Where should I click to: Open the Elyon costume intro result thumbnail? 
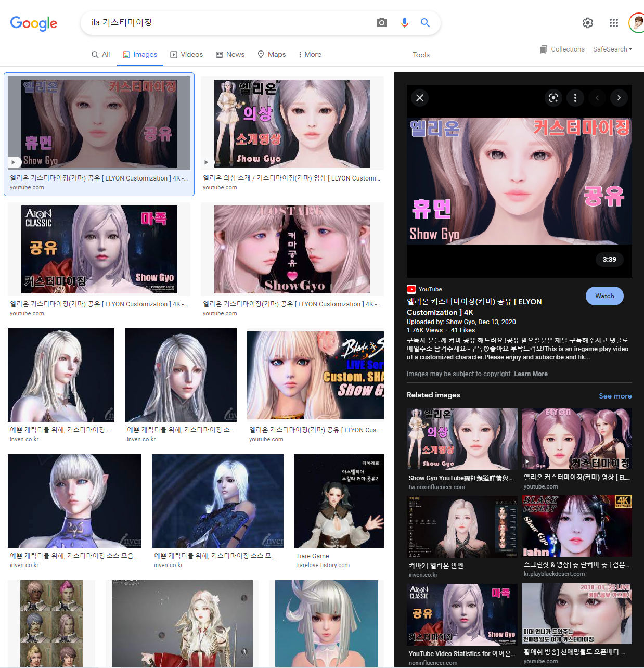(292, 123)
